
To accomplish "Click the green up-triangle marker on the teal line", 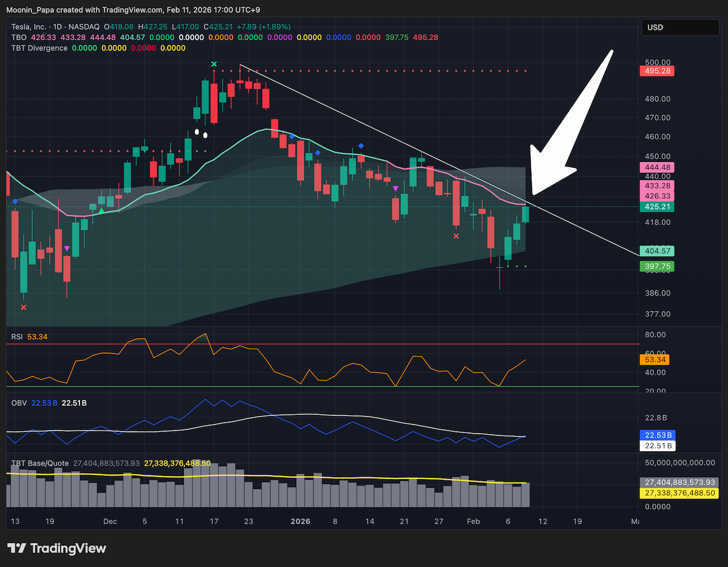I will click(101, 210).
